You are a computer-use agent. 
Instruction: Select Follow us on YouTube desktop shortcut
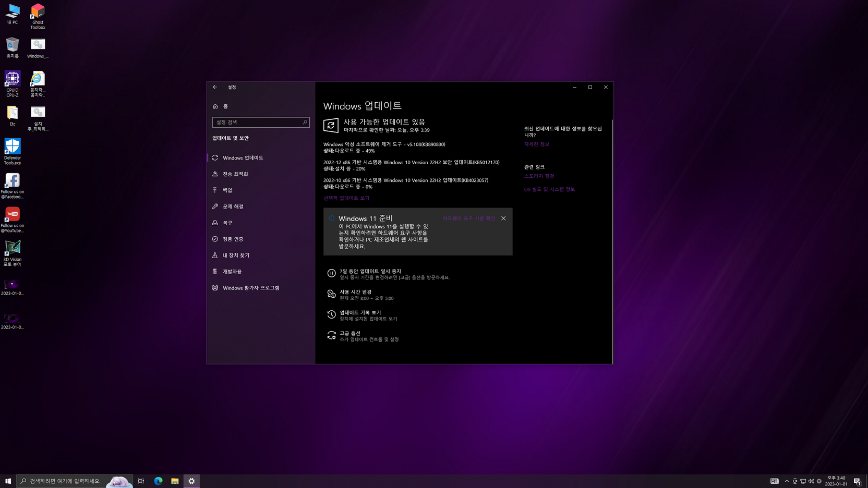[13, 219]
